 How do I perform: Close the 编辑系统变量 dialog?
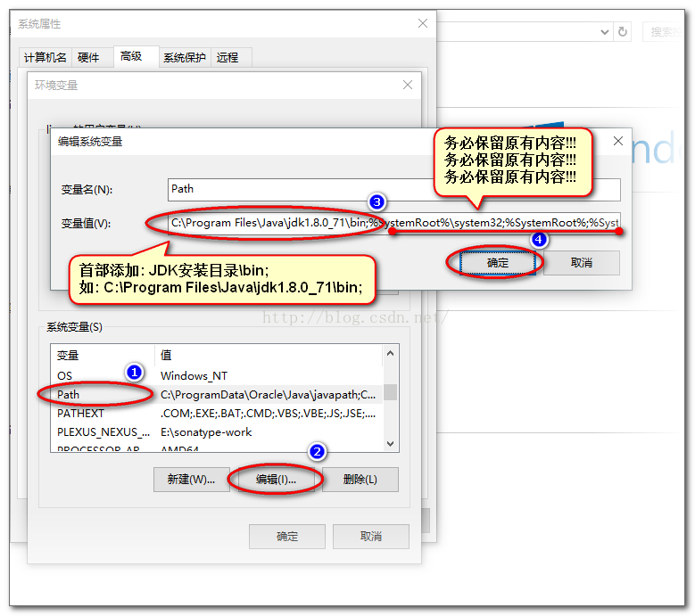coord(618,141)
